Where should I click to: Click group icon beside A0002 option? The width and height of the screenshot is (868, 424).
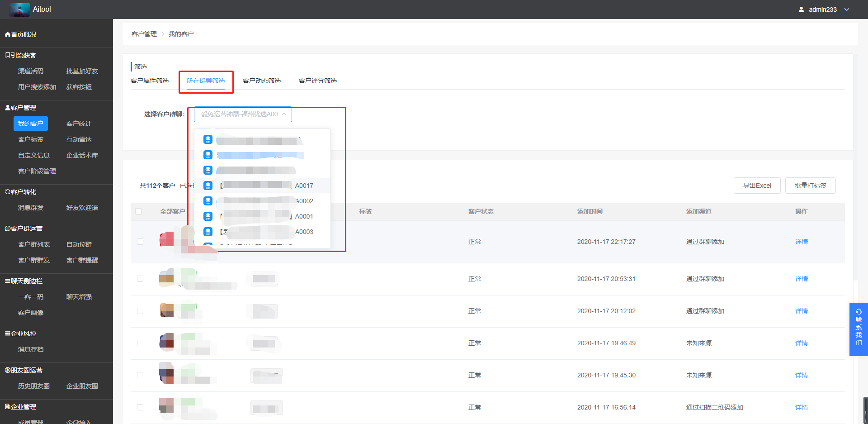208,201
